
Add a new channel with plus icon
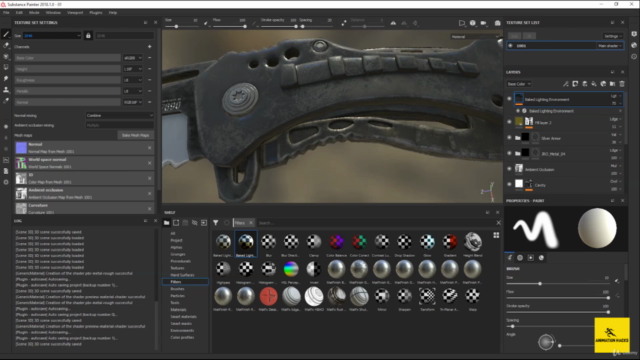coord(149,47)
